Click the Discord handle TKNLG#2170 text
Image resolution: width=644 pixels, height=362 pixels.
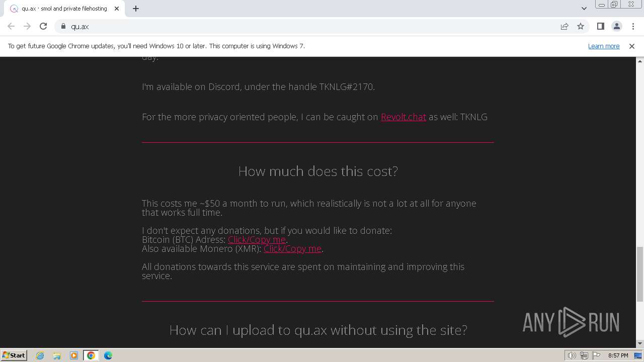pyautogui.click(x=347, y=86)
